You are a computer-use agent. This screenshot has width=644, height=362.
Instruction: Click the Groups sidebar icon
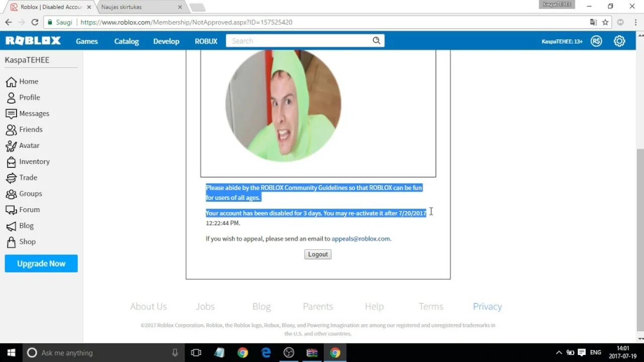tap(11, 194)
